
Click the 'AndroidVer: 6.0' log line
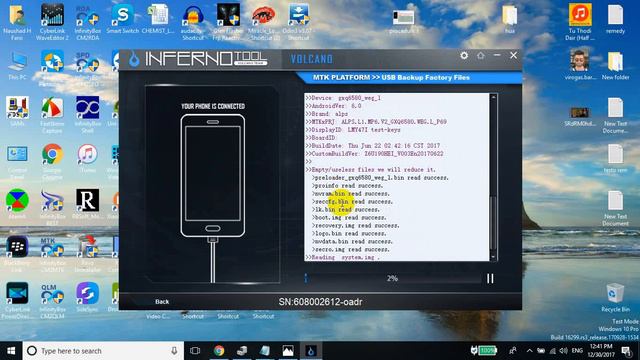coord(333,106)
